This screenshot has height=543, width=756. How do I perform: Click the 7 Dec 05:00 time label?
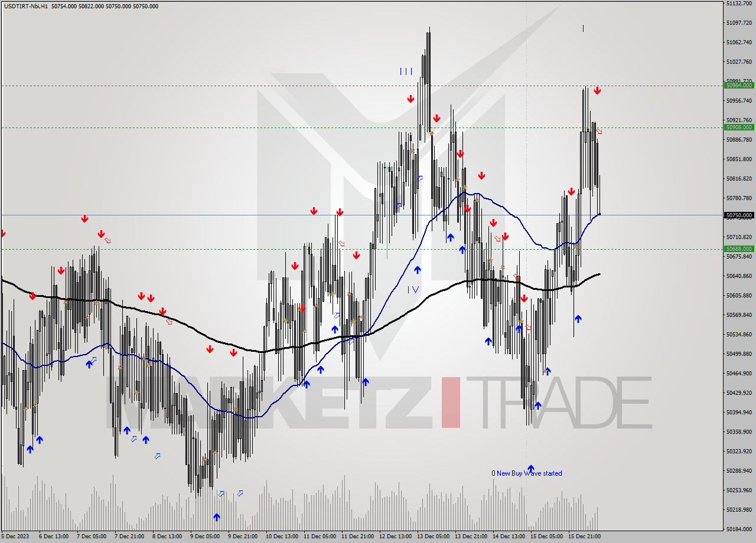coord(90,537)
